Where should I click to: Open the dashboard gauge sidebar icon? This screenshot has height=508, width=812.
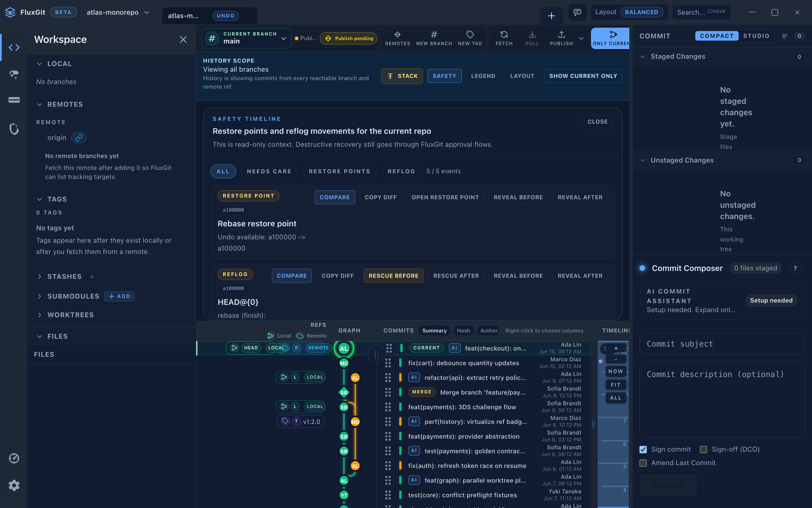14,458
